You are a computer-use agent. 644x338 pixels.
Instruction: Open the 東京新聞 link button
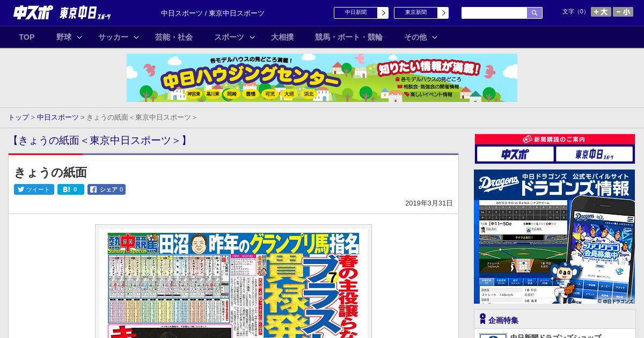tap(421, 13)
